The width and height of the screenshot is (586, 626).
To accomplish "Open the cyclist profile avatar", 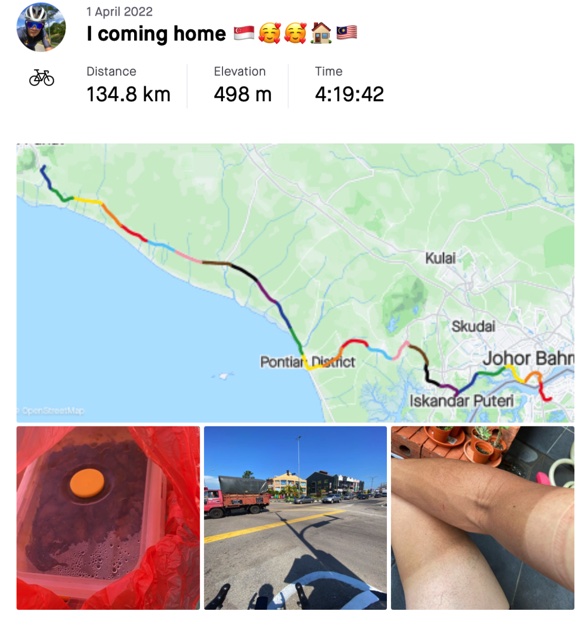I will [x=41, y=27].
